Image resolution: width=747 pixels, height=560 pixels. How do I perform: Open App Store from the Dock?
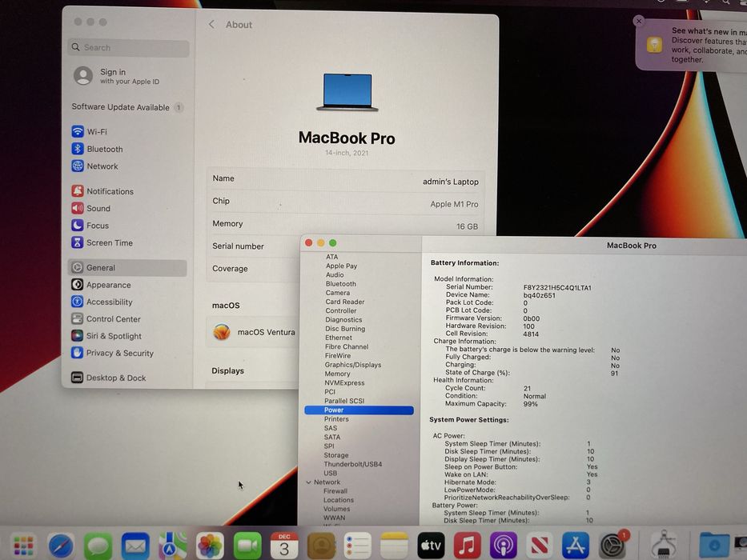point(576,546)
